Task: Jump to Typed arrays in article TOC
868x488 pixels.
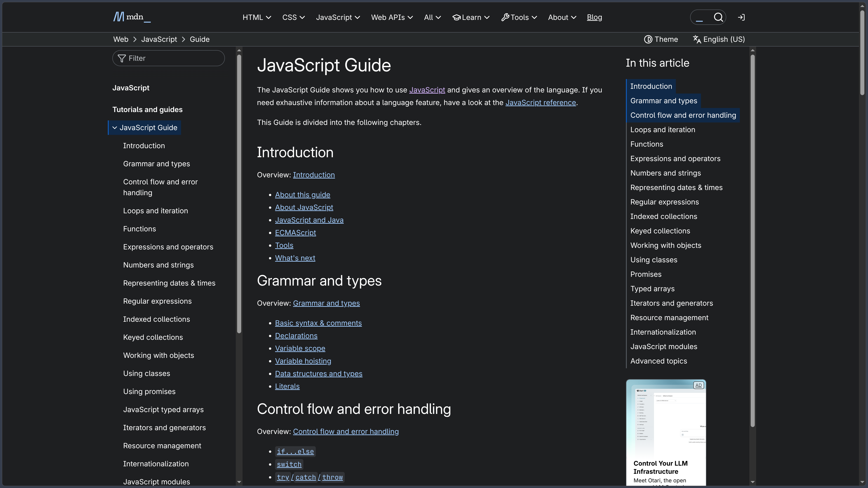Action: (652, 289)
